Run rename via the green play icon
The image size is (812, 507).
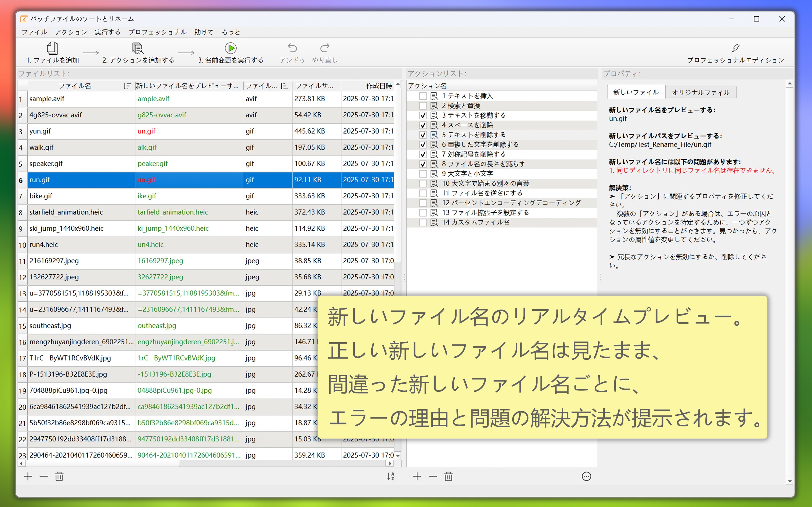[x=231, y=48]
